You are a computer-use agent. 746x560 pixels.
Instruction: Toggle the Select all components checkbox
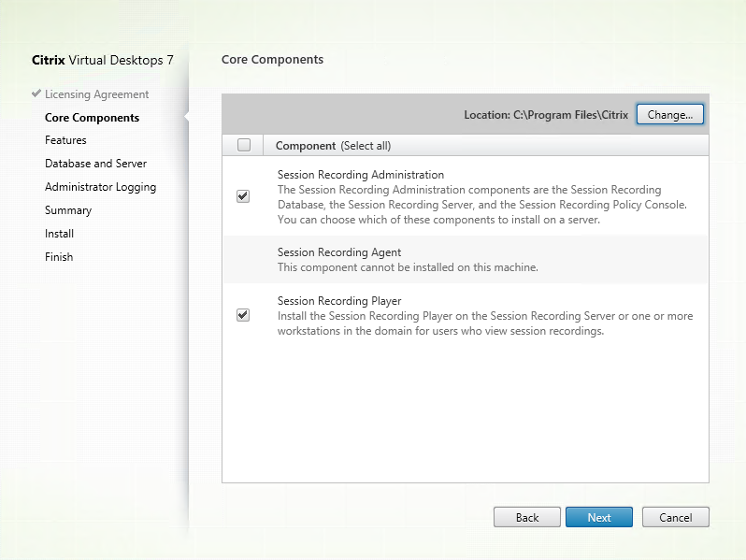pos(244,145)
